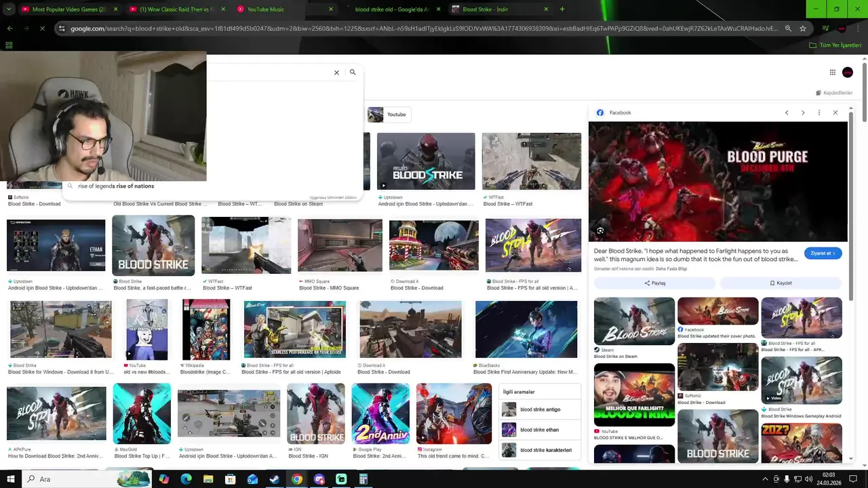
Task: Show previous image in preview panel
Action: (x=787, y=113)
